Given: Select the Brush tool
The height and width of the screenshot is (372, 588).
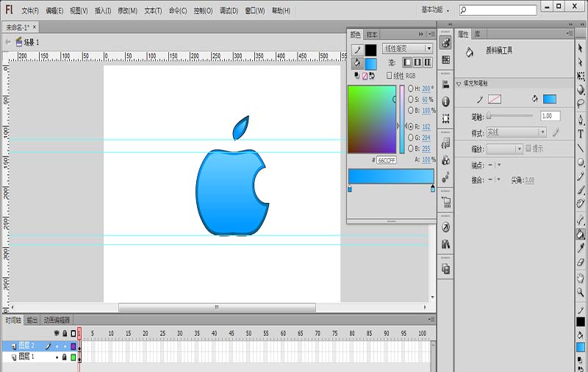Looking at the screenshot, I should (x=581, y=190).
